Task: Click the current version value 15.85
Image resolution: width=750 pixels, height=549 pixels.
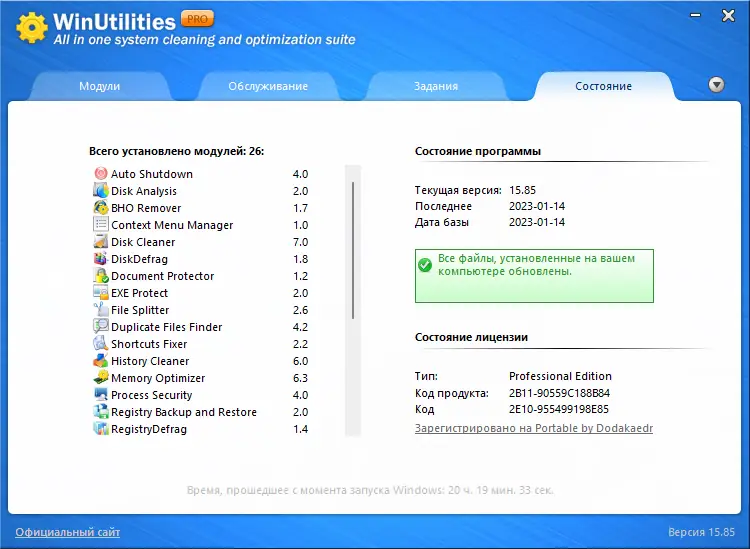Action: pos(522,190)
